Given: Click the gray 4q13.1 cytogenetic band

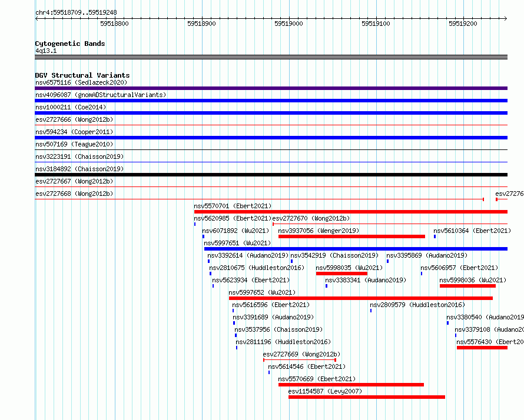Looking at the screenshot, I should tap(271, 57).
